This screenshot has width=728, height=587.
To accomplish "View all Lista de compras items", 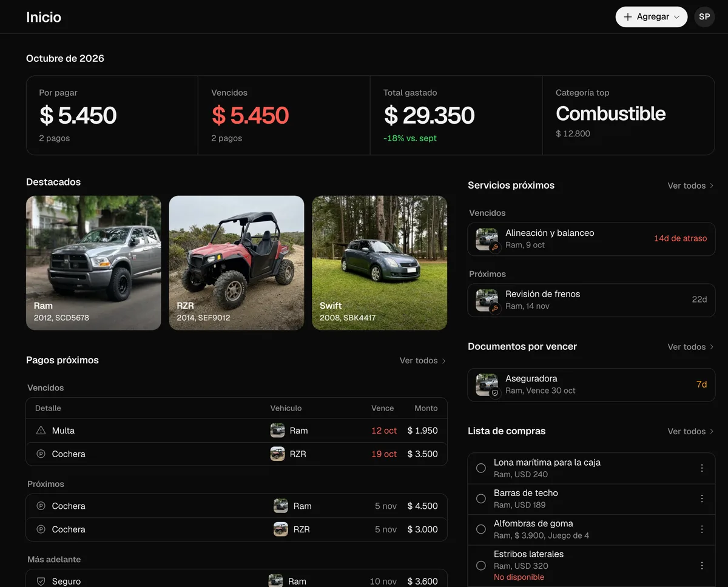I will coord(691,431).
